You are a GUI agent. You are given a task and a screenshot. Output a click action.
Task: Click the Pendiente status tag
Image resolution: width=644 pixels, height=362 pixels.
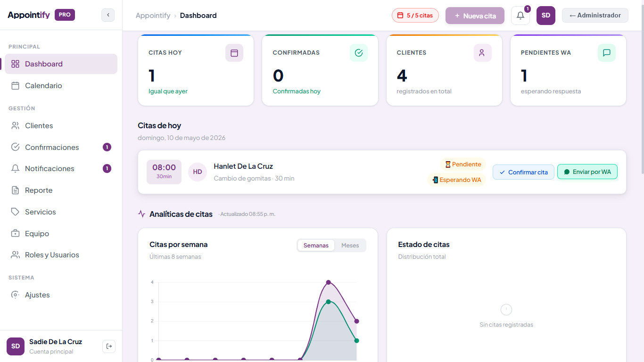coord(463,165)
